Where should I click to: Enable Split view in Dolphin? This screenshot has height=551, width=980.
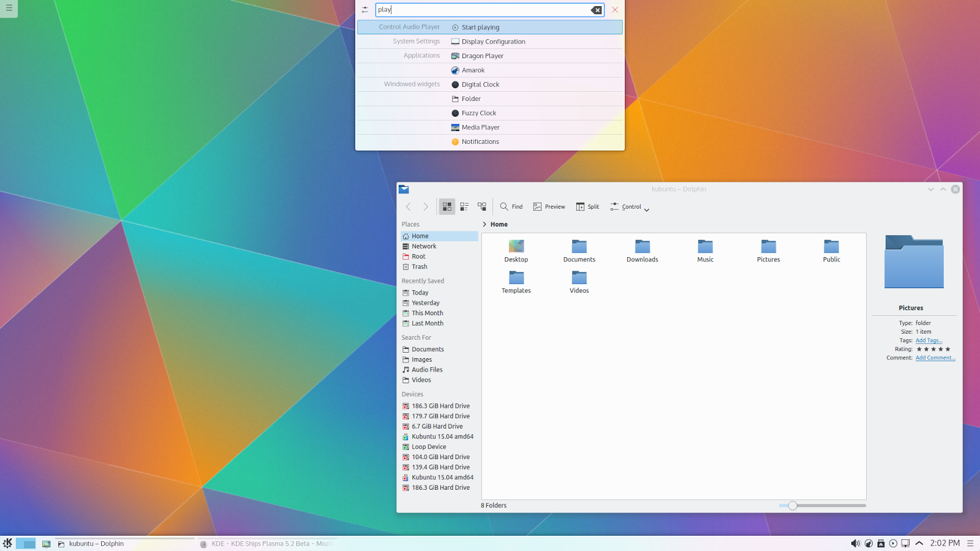tap(587, 206)
